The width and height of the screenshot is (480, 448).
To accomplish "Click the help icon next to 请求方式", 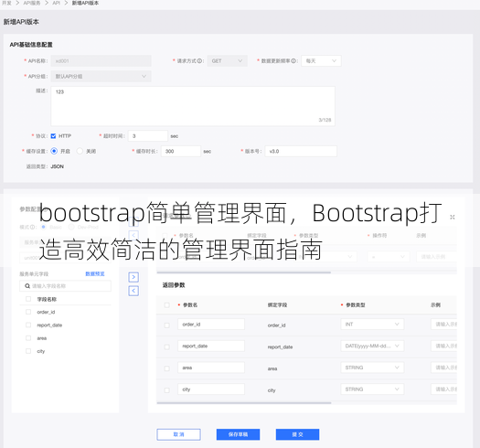I will 199,61.
